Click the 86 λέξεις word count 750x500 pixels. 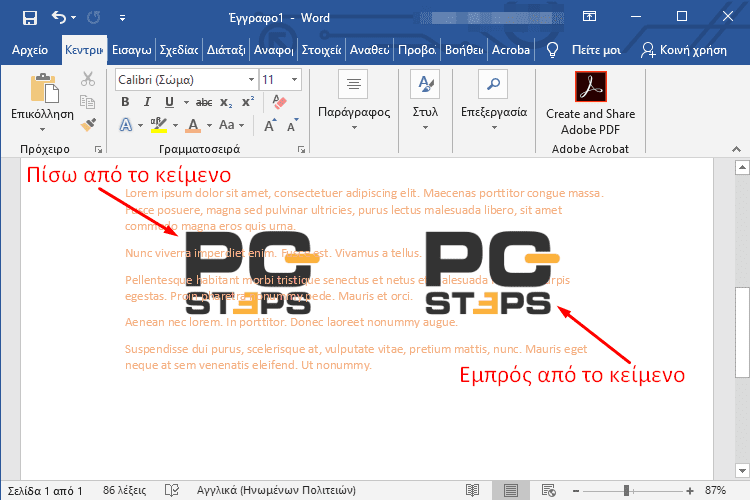pos(124,490)
